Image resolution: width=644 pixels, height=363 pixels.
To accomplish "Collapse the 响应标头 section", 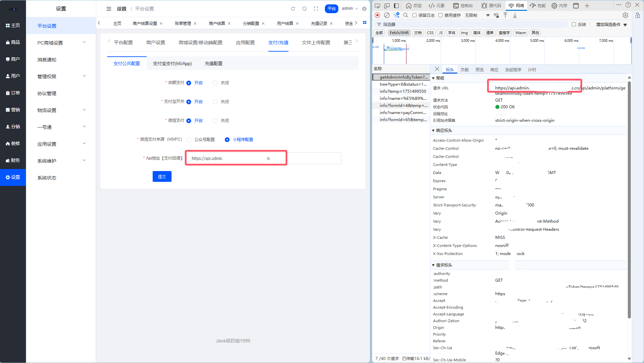I will point(433,131).
